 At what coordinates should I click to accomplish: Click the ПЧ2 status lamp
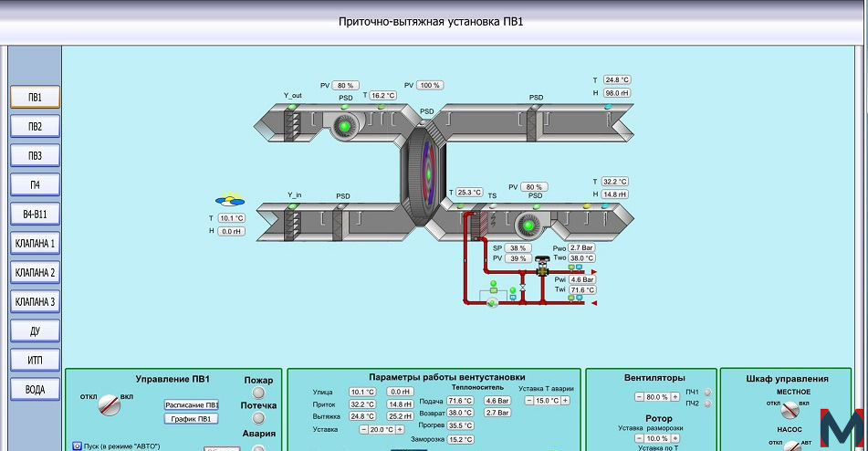707,404
